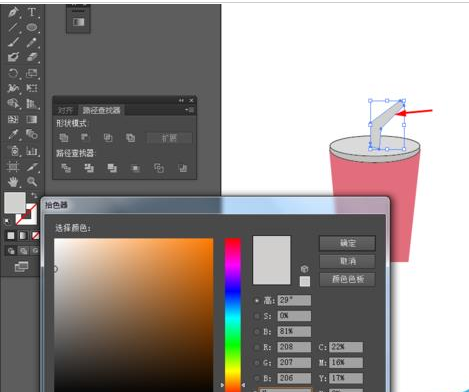Select the Artboard tool
Image resolution: width=469 pixels, height=392 pixels.
click(13, 166)
